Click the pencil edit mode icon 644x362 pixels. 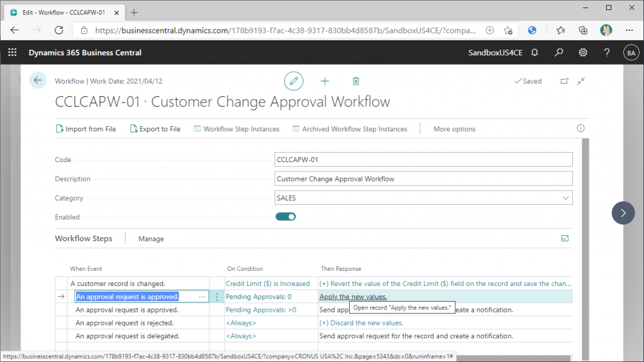(x=294, y=81)
